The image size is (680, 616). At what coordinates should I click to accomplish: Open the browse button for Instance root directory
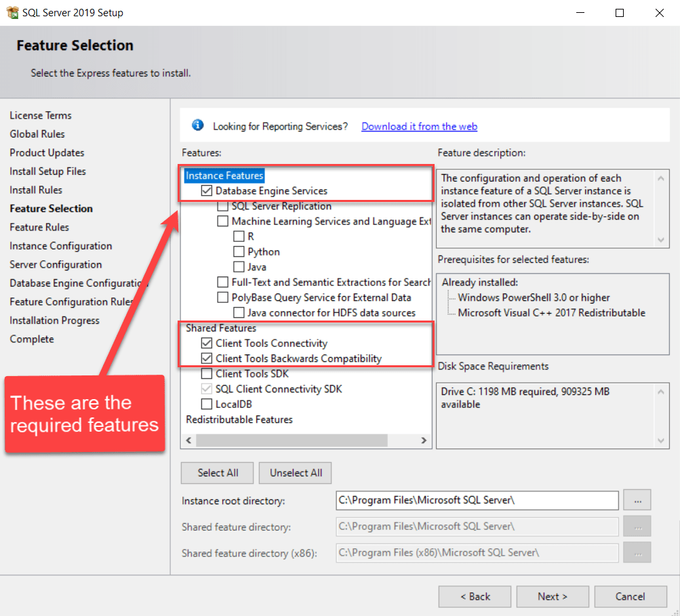pos(637,500)
